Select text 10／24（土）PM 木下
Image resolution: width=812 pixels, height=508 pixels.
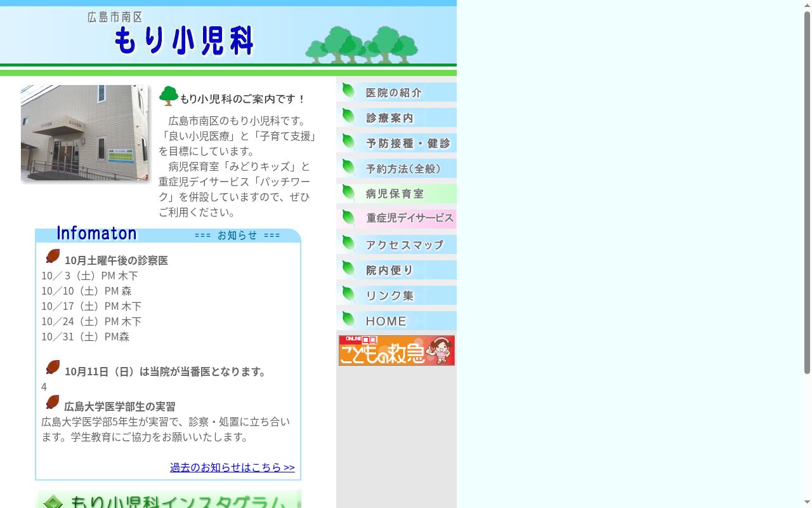point(91,321)
